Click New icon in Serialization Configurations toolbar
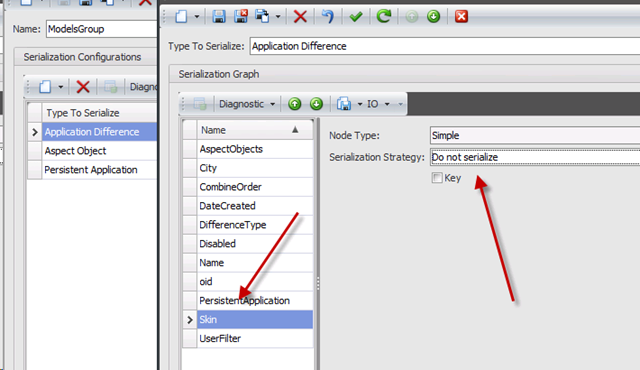The height and width of the screenshot is (370, 640). tap(45, 87)
